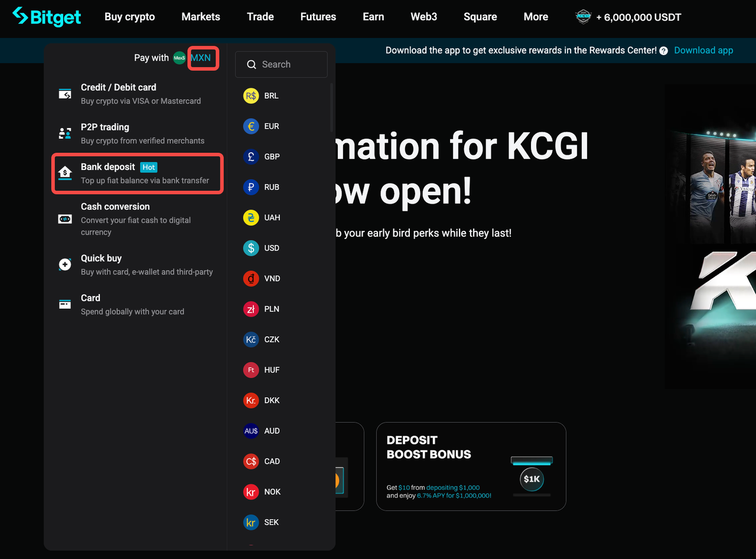
Task: Click the currency list scrollbar
Action: pyautogui.click(x=332, y=107)
